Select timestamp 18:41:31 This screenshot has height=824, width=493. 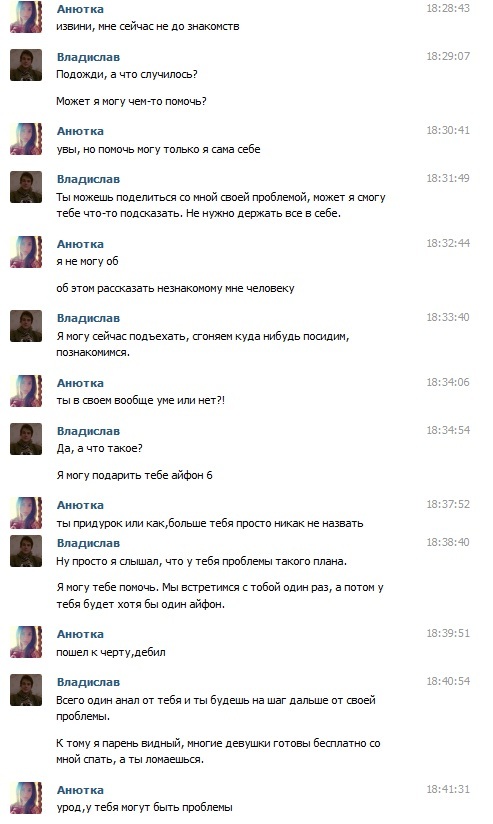448,789
